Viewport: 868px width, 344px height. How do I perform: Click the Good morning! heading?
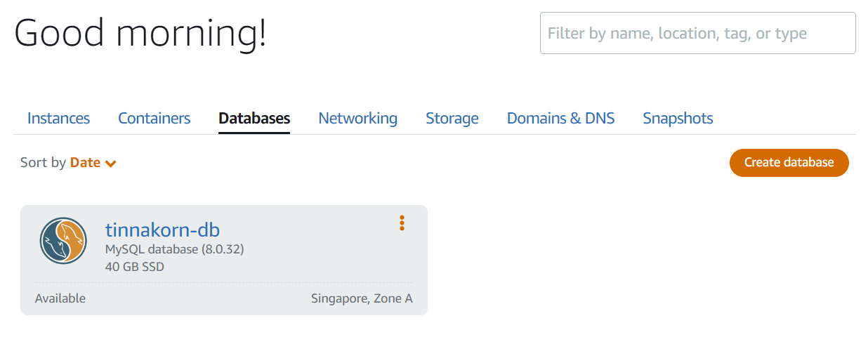[140, 33]
